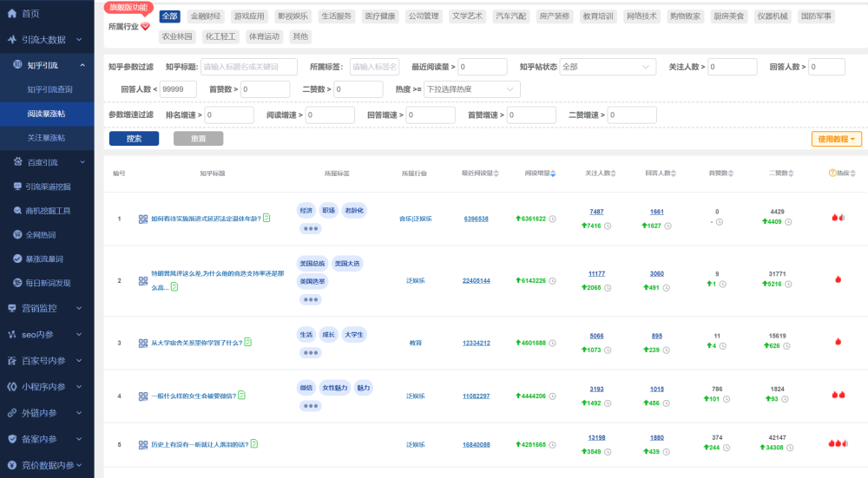
Task: Select 阅读暴涨帖 menu item
Action: (x=46, y=114)
